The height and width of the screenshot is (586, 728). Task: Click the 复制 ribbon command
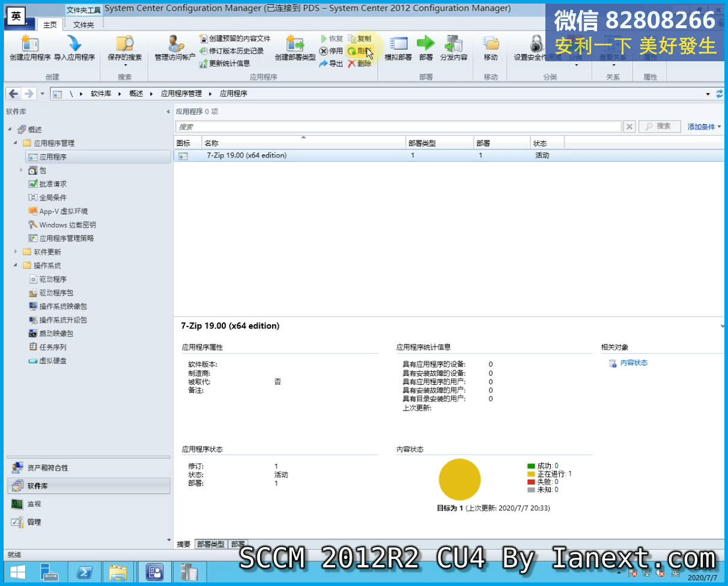pos(359,38)
